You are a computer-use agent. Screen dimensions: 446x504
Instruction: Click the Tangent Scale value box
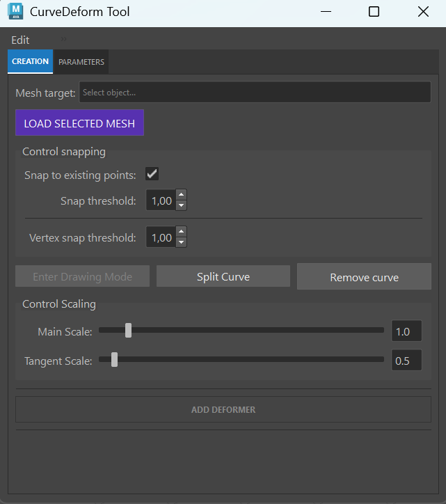pos(406,361)
